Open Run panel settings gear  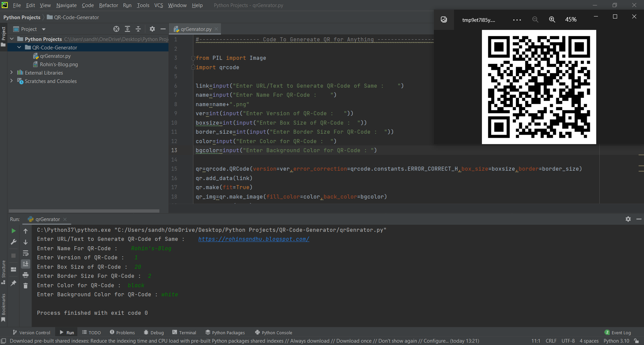click(628, 219)
